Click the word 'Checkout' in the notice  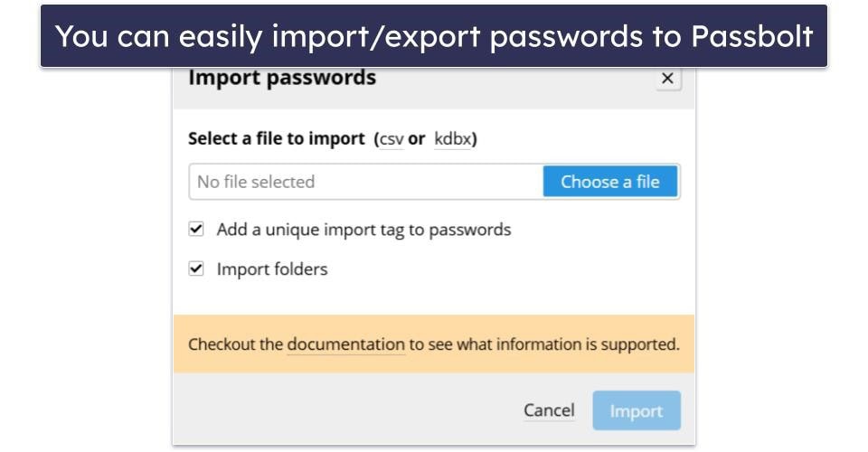[x=222, y=344]
